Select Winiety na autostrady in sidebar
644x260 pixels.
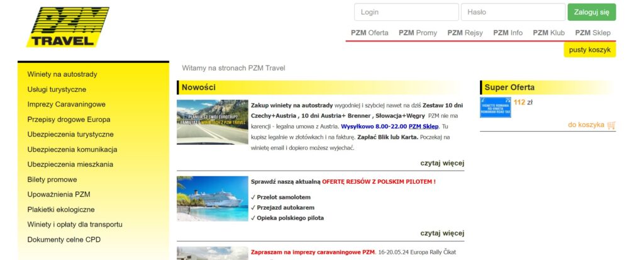coord(62,74)
